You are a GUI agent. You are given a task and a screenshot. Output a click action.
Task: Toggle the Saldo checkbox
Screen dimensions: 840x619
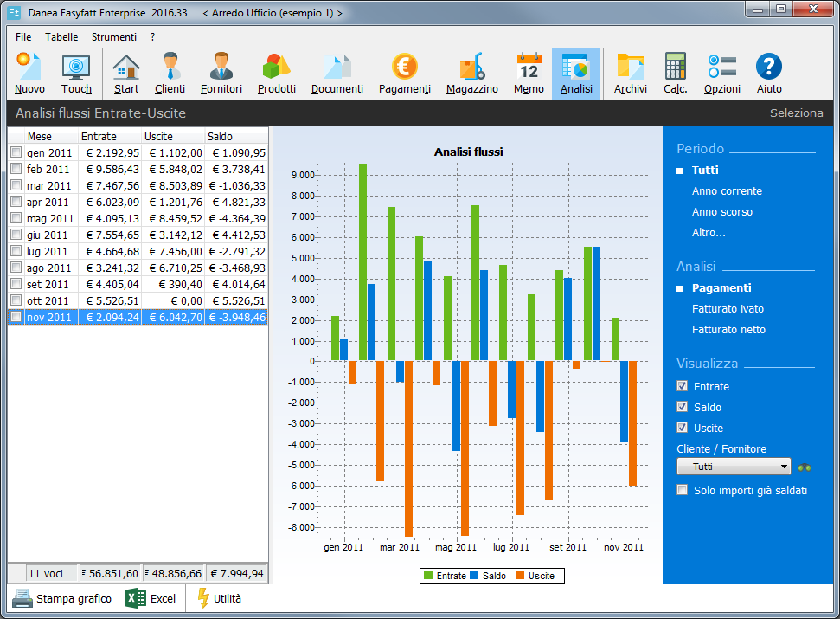coord(683,407)
